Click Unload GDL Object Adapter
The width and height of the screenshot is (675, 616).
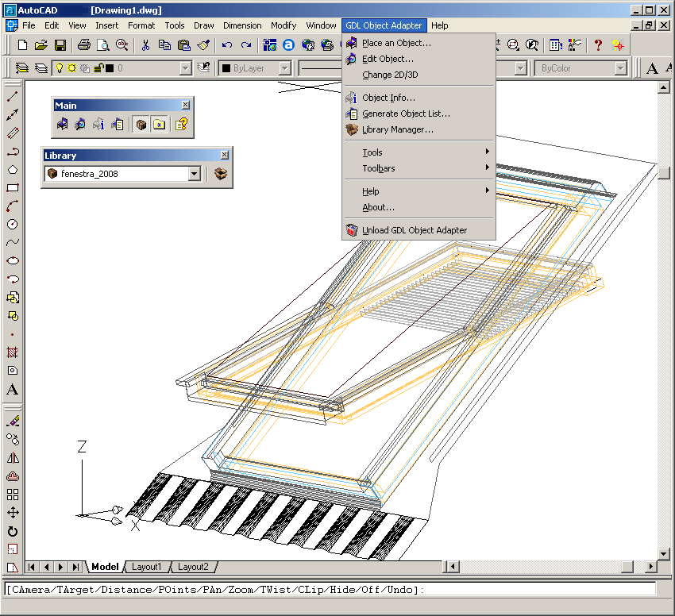(x=419, y=230)
